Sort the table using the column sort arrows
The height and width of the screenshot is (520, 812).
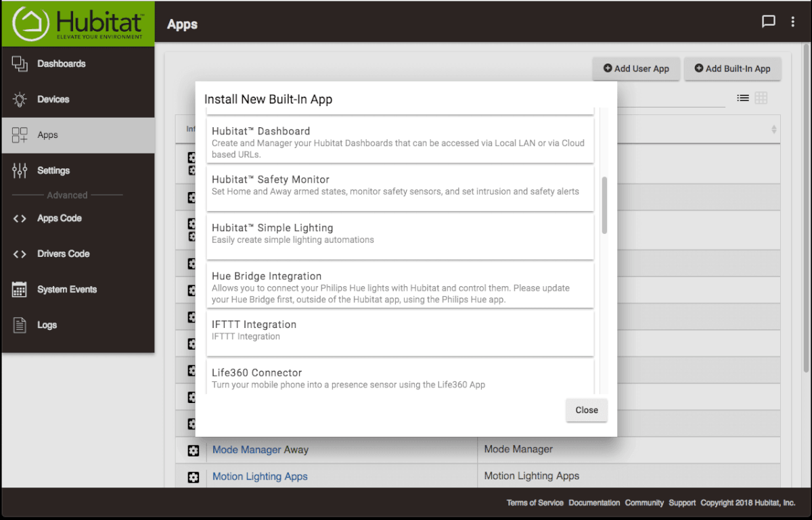point(774,129)
